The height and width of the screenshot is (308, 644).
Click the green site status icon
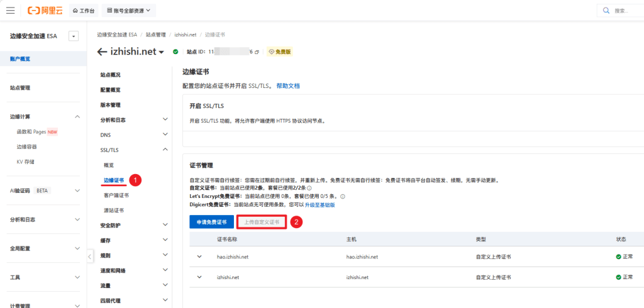click(175, 52)
